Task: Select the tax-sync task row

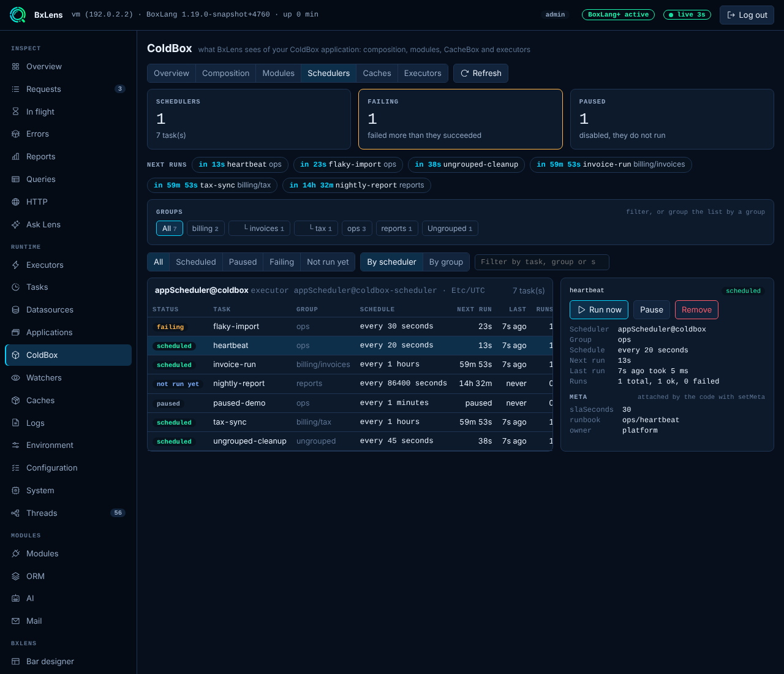Action: pos(350,422)
